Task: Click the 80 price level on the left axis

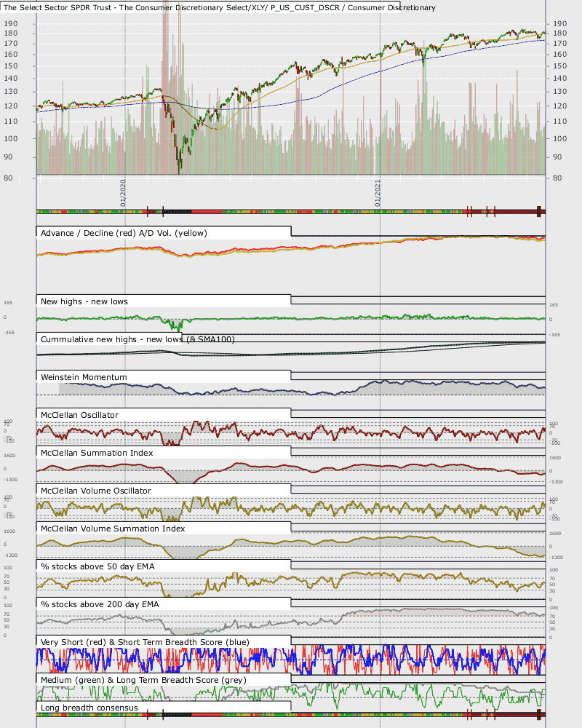Action: pyautogui.click(x=8, y=178)
